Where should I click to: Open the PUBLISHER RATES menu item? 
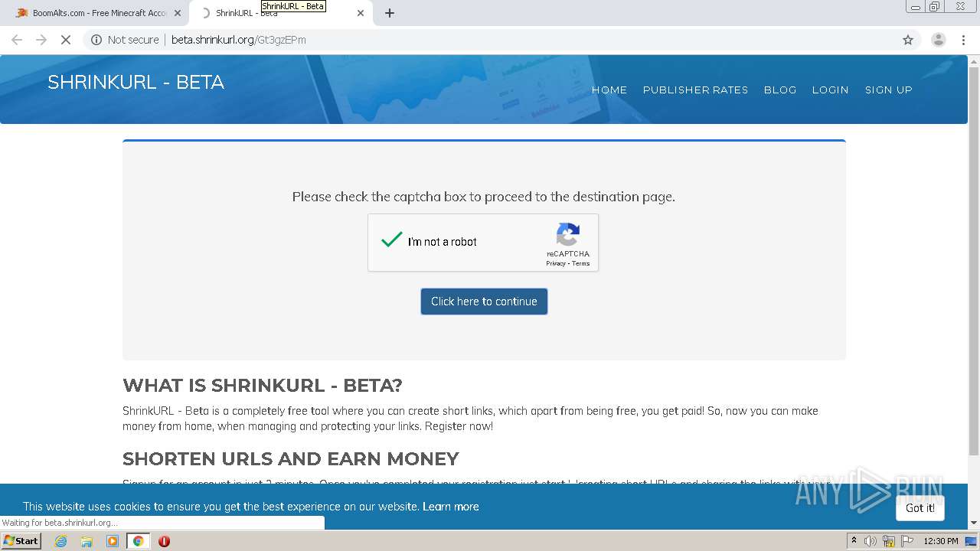click(695, 90)
